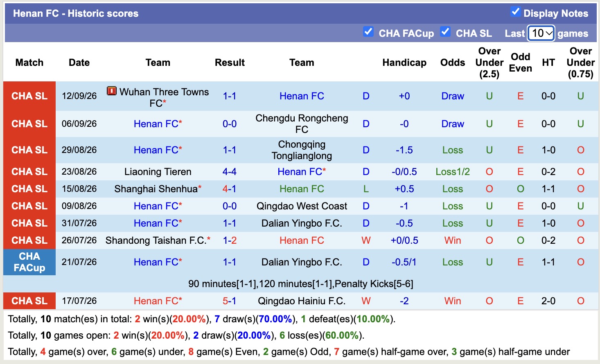Click the Henan FC - Historic scores title
600x364 pixels.
[x=76, y=13]
